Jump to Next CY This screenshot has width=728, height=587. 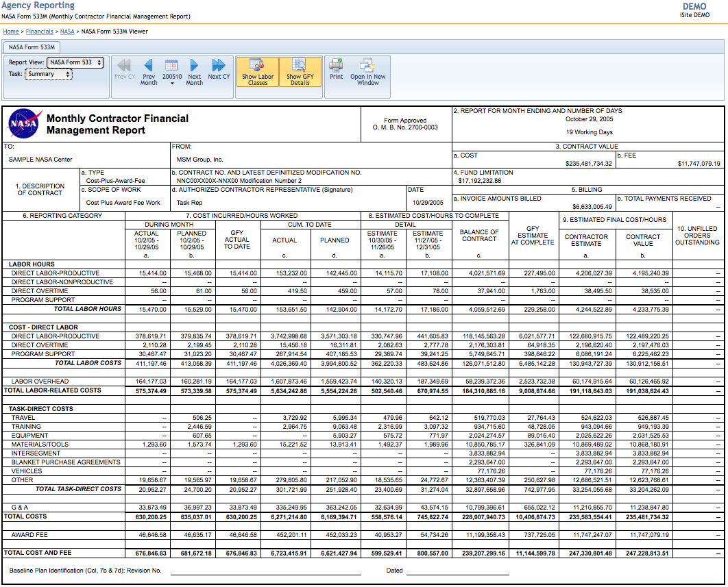click(x=219, y=70)
